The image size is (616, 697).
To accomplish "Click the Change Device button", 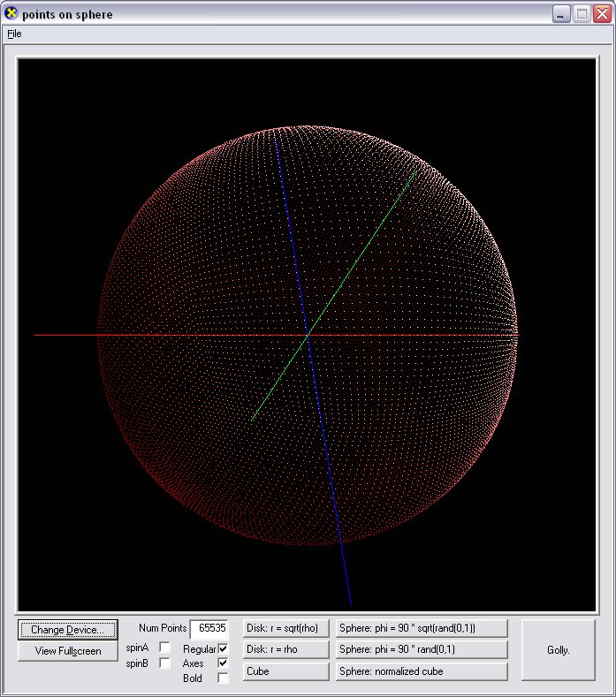I will [x=67, y=630].
